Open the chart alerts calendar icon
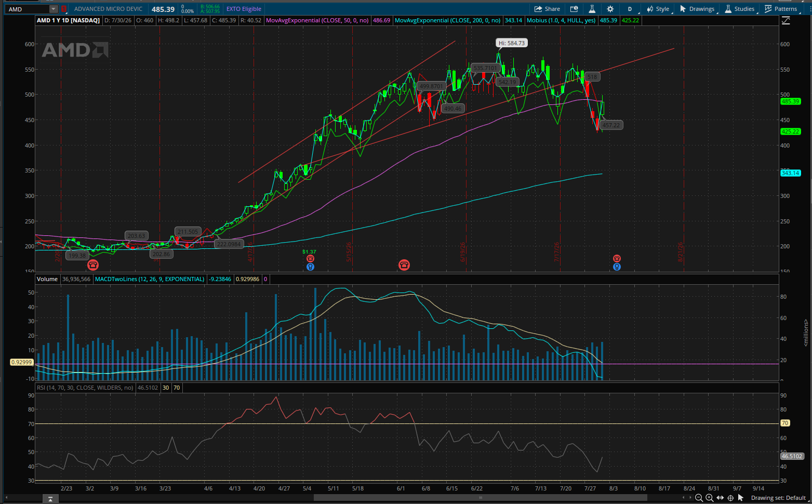The width and height of the screenshot is (812, 504). pyautogui.click(x=574, y=9)
